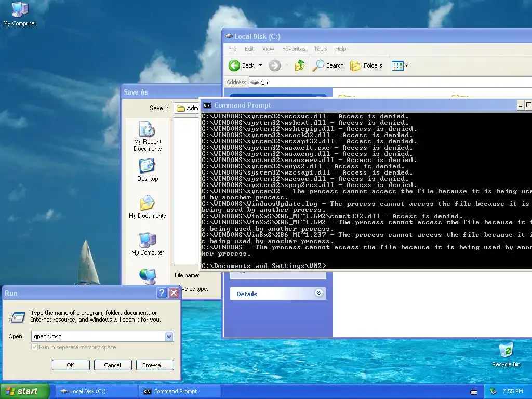Click Cancel in the Run dialog
The image size is (532, 399).
pyautogui.click(x=113, y=365)
